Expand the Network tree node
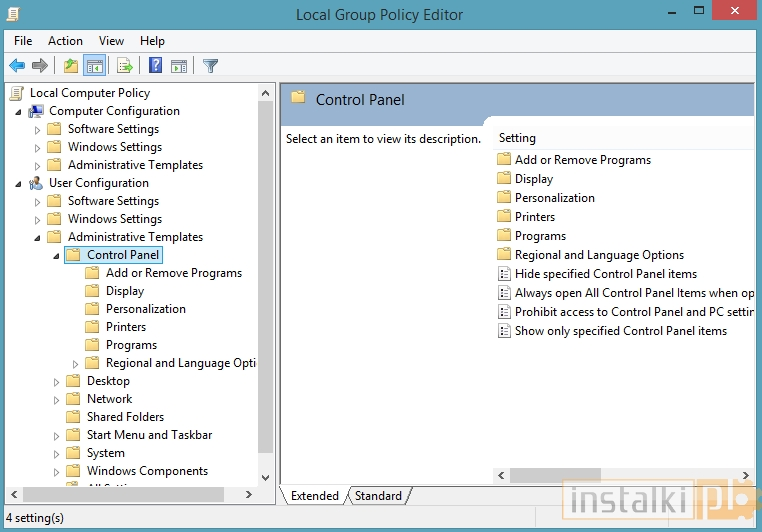762x532 pixels. (x=56, y=400)
